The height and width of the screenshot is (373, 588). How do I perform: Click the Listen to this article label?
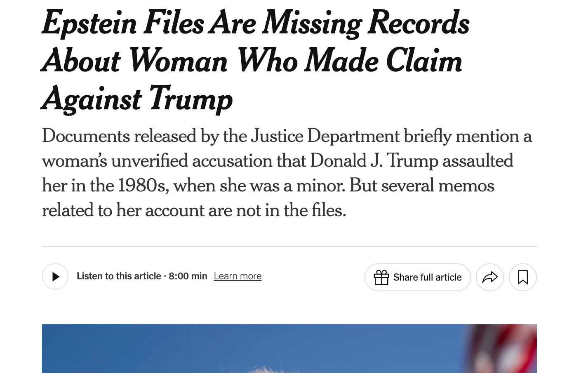pos(119,276)
